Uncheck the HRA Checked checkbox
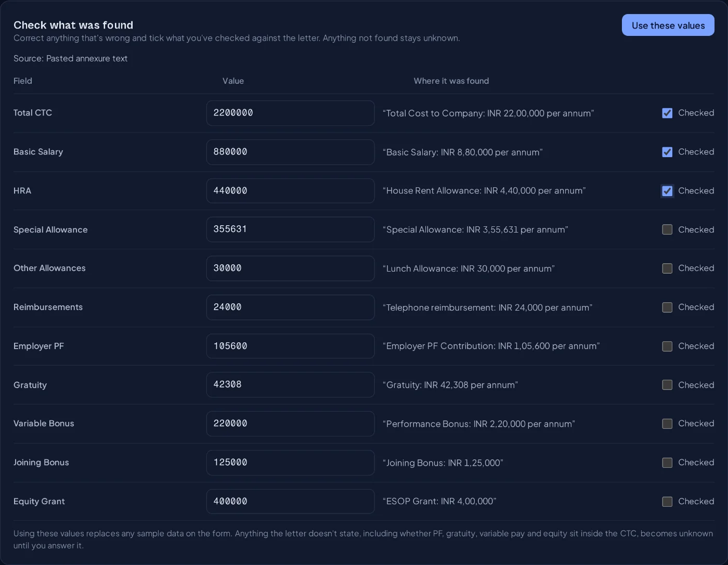The width and height of the screenshot is (728, 565). 667,191
